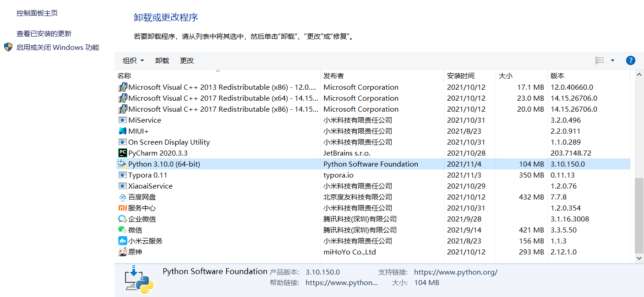Image resolution: width=644 pixels, height=297 pixels.
Task: Click version 2.12.1.0 cell
Action: [563, 252]
